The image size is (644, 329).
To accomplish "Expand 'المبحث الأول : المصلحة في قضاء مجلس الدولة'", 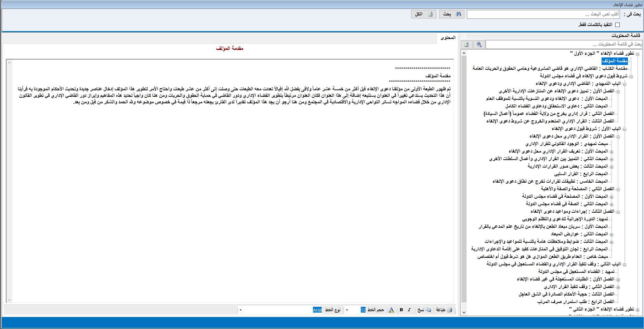I will [612, 197].
